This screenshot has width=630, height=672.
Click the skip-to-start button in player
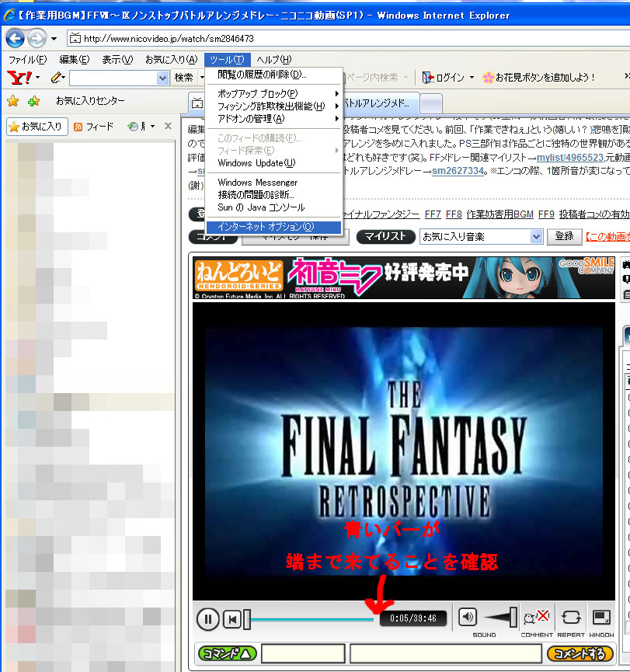point(232,619)
